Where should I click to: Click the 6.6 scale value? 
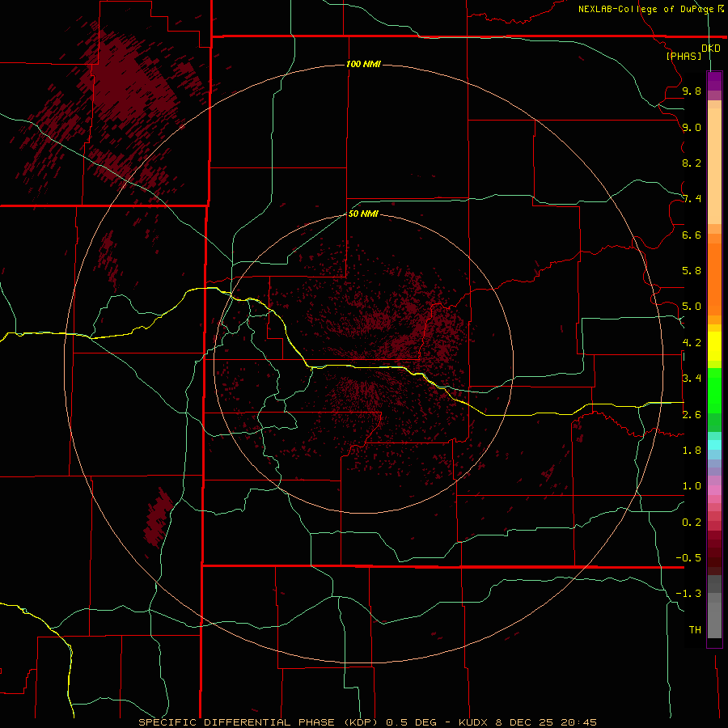(x=692, y=235)
